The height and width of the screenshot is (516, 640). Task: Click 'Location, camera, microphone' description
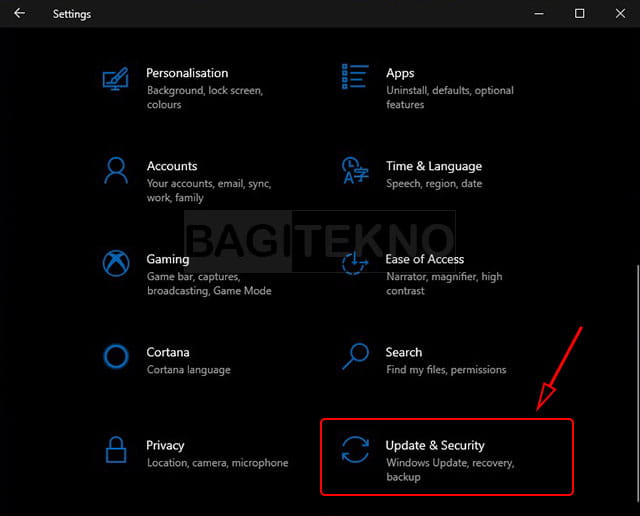[x=218, y=463]
